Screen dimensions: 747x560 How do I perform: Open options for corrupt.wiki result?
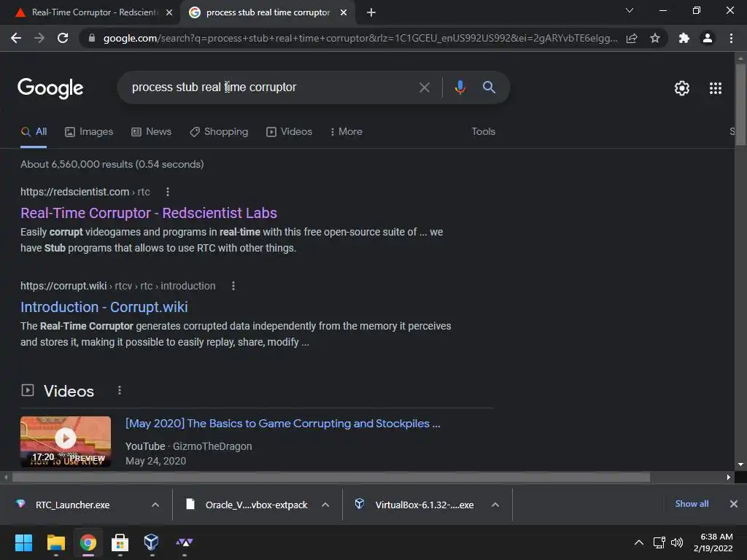tap(233, 286)
